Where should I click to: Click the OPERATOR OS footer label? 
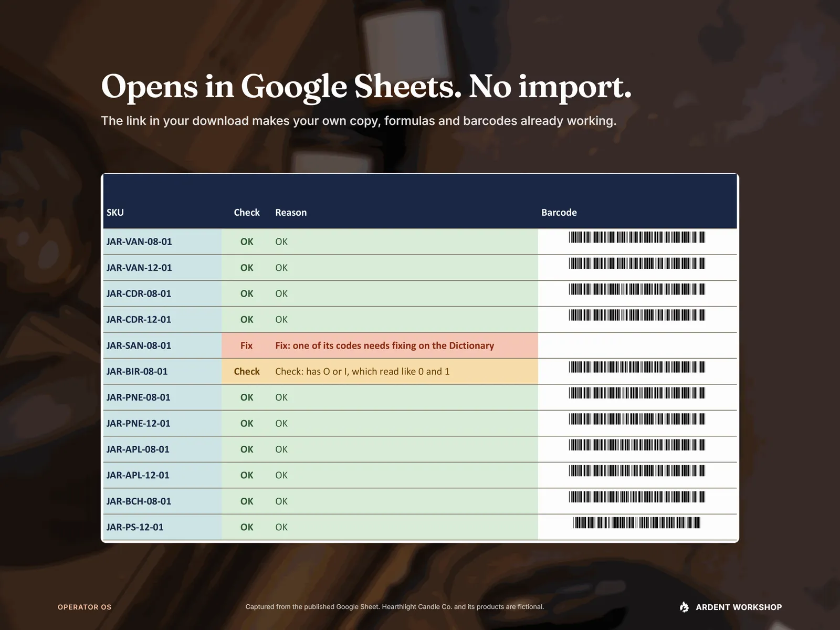85,607
